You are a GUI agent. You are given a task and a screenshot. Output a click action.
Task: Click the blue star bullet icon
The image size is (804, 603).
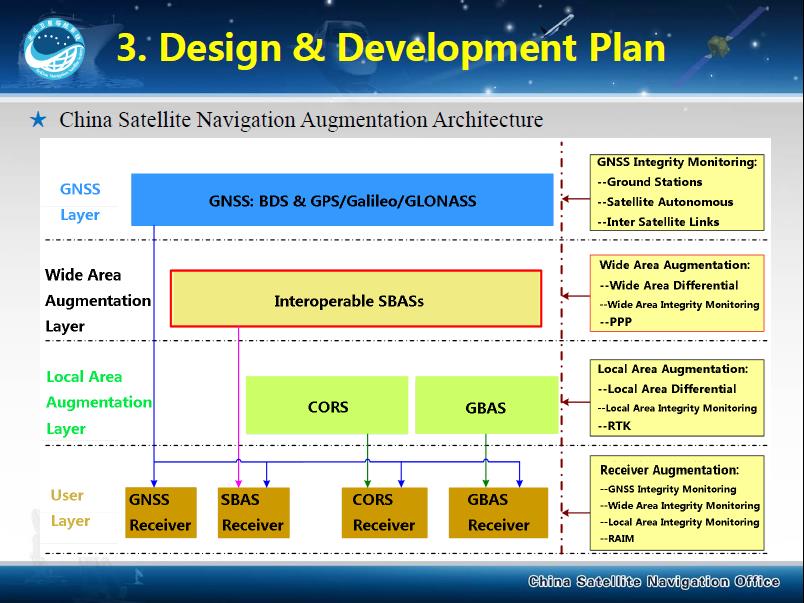point(38,121)
